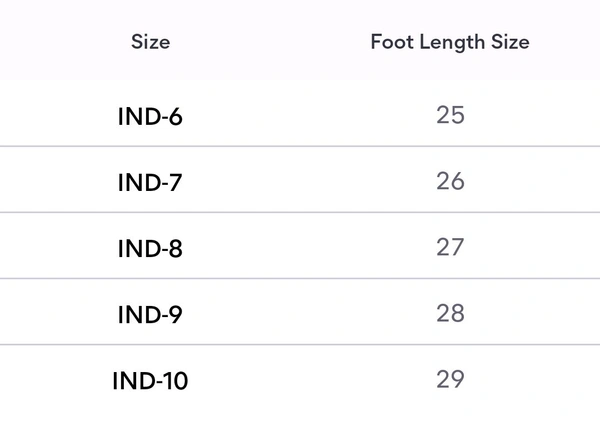Select foot length value 27

450,247
